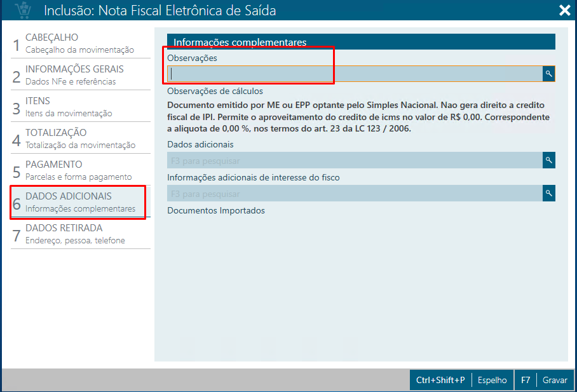This screenshot has width=577, height=392.
Task: Switch to step 5 PAGAMENTO
Action: (x=81, y=170)
